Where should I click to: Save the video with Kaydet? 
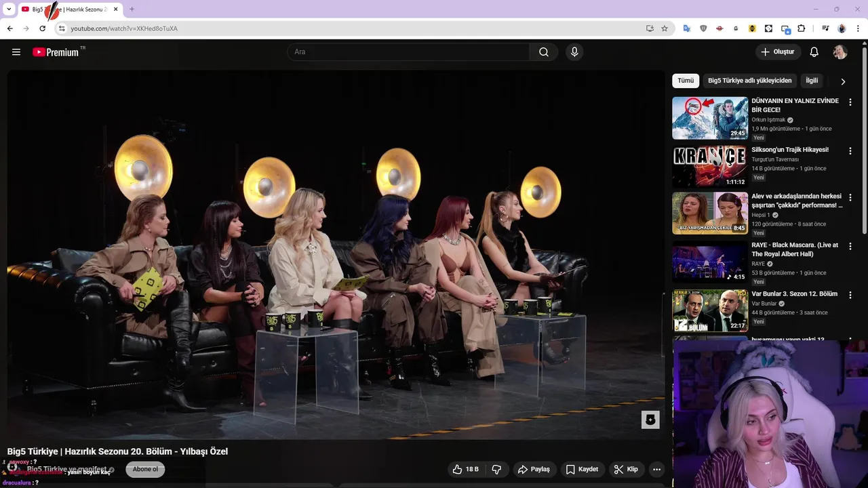pos(582,469)
